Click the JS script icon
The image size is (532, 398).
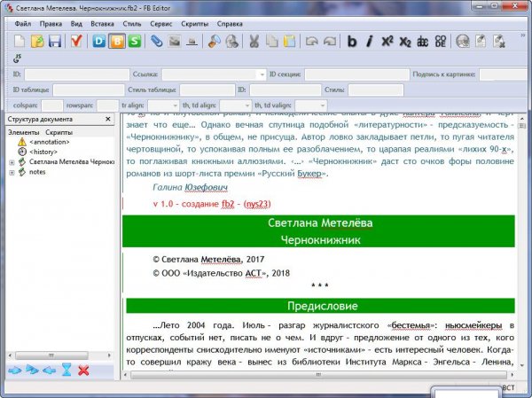(x=17, y=59)
